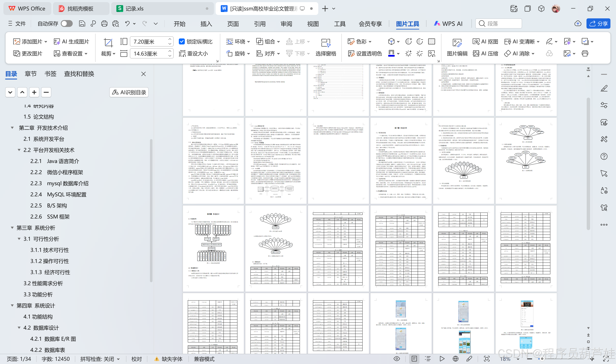Click the eye reading mode icon in status bar
Screen dimensions: 616x364
[397, 359]
